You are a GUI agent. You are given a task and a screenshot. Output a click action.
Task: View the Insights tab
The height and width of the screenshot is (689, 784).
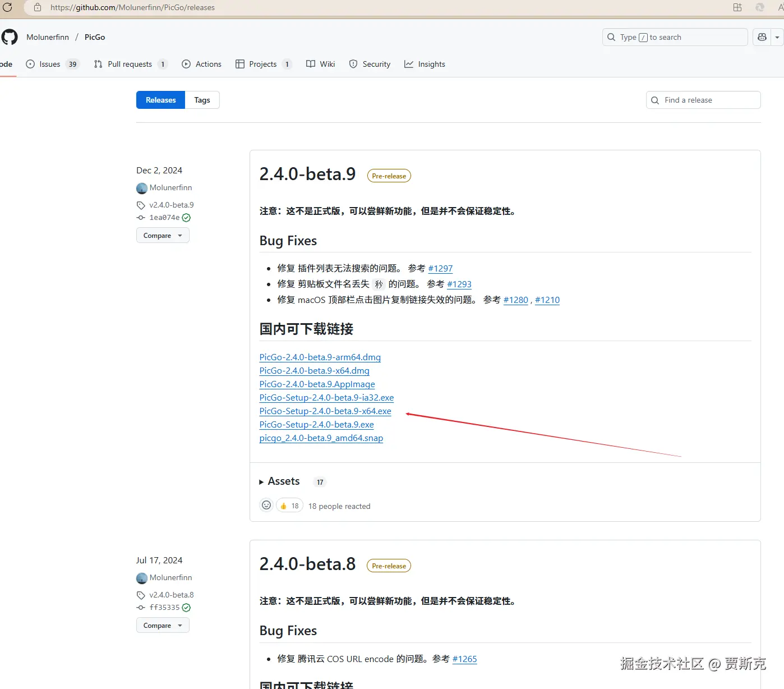(x=425, y=64)
